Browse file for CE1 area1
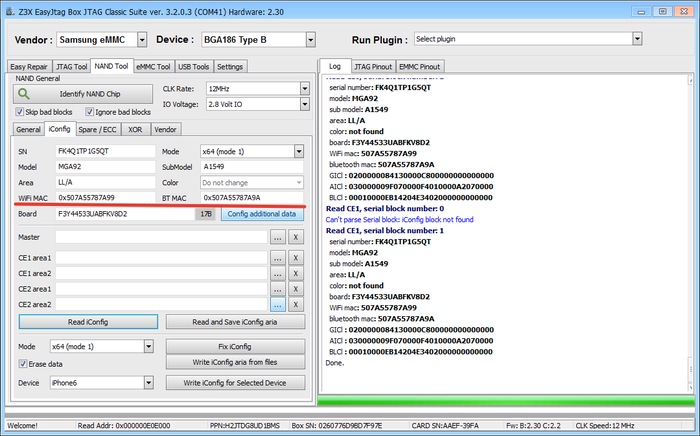The image size is (700, 436). tap(277, 258)
